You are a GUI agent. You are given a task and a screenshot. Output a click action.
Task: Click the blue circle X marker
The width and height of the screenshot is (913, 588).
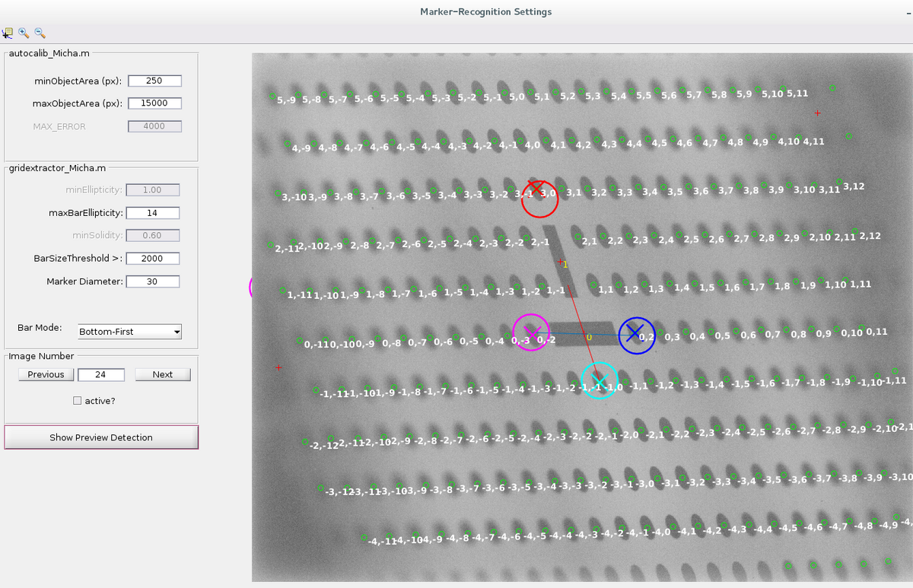tap(637, 335)
